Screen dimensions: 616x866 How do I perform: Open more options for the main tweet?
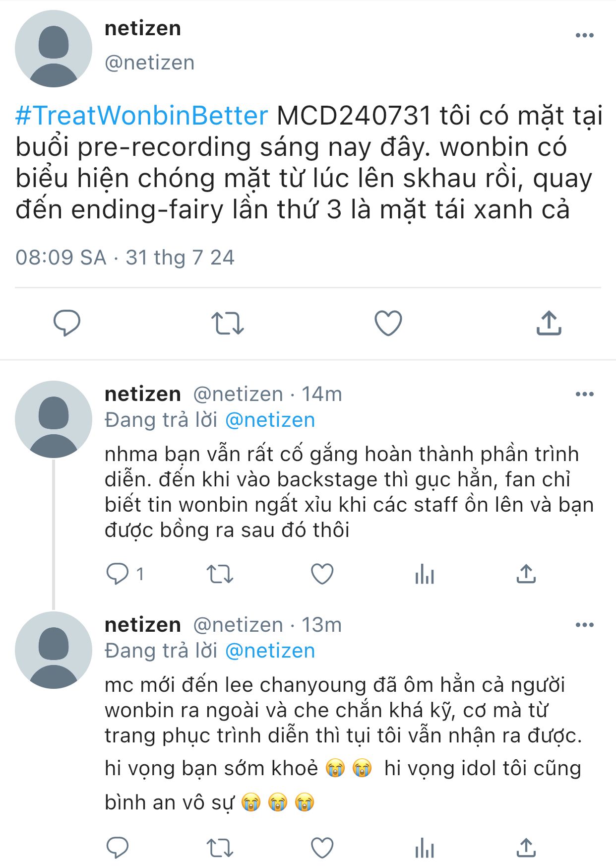(x=584, y=35)
